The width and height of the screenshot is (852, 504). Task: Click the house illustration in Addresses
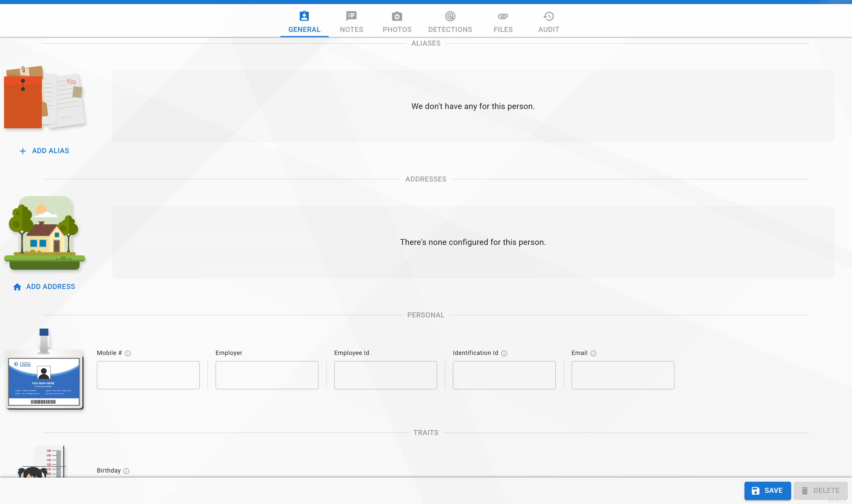coord(44,233)
